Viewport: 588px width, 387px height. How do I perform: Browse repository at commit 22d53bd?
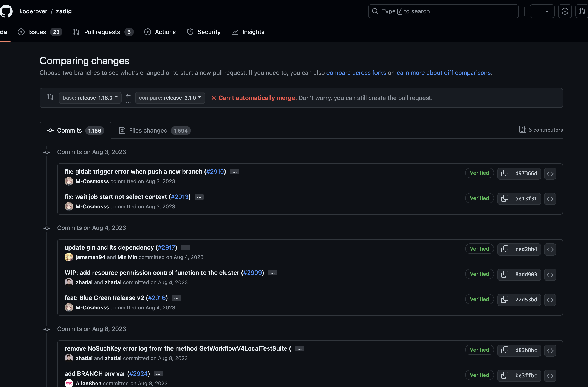pos(550,300)
